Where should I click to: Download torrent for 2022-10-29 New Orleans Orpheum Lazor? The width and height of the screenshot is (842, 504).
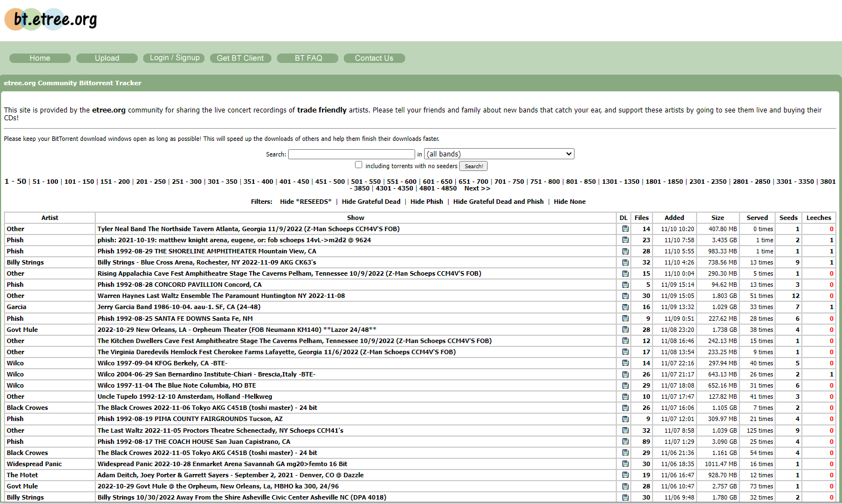coord(625,330)
